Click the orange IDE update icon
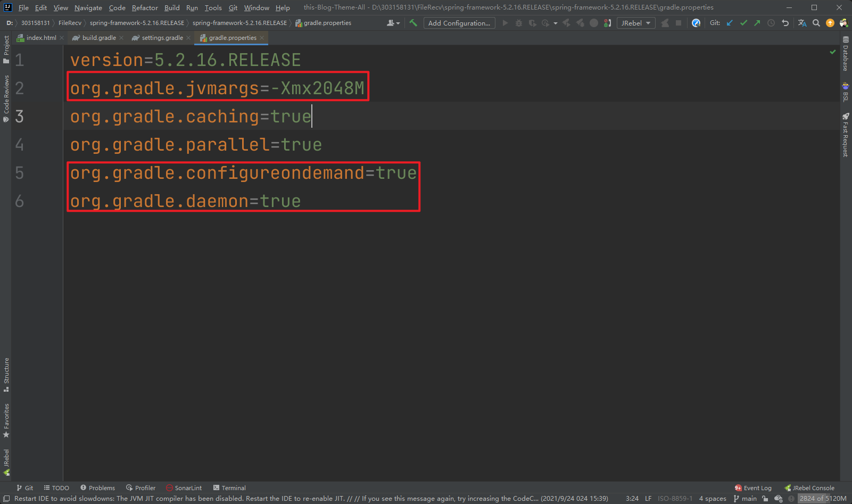The height and width of the screenshot is (504, 852). [830, 23]
